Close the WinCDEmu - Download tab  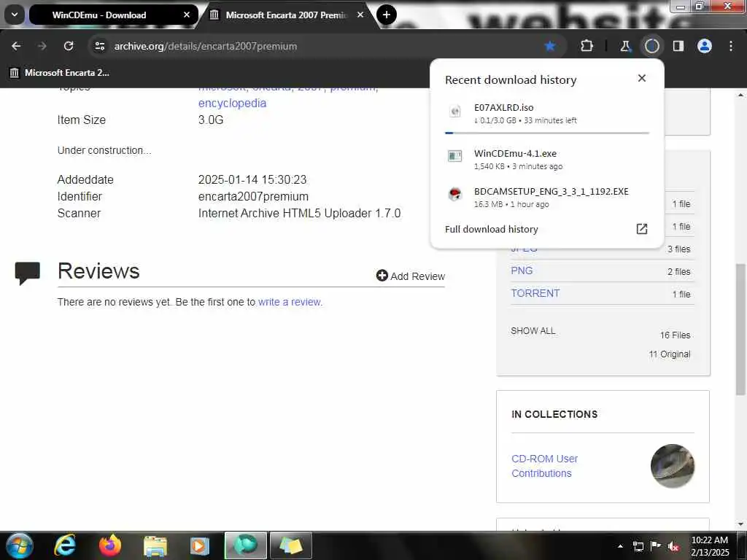click(187, 15)
